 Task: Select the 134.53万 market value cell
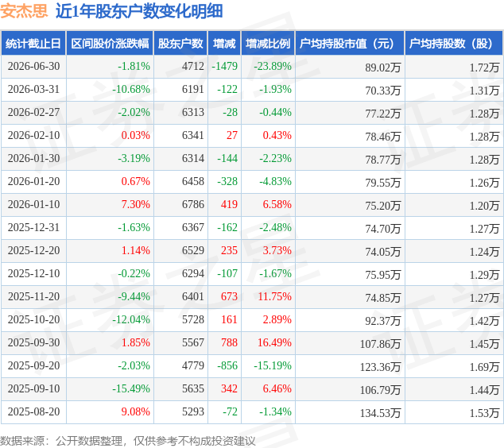click(x=380, y=413)
